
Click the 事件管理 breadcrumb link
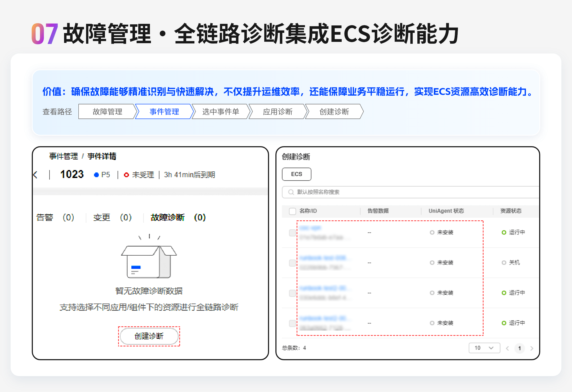point(64,156)
